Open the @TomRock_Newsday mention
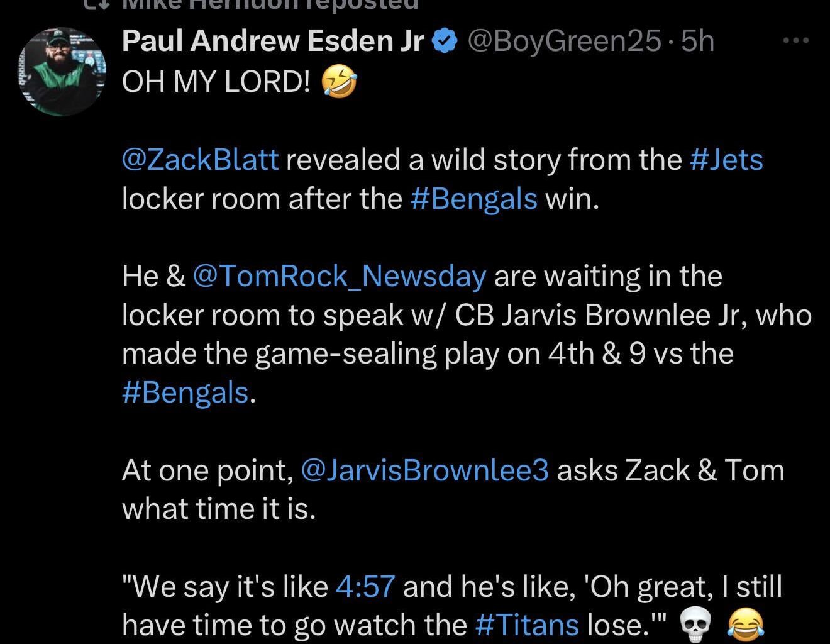830x644 pixels. (340, 276)
